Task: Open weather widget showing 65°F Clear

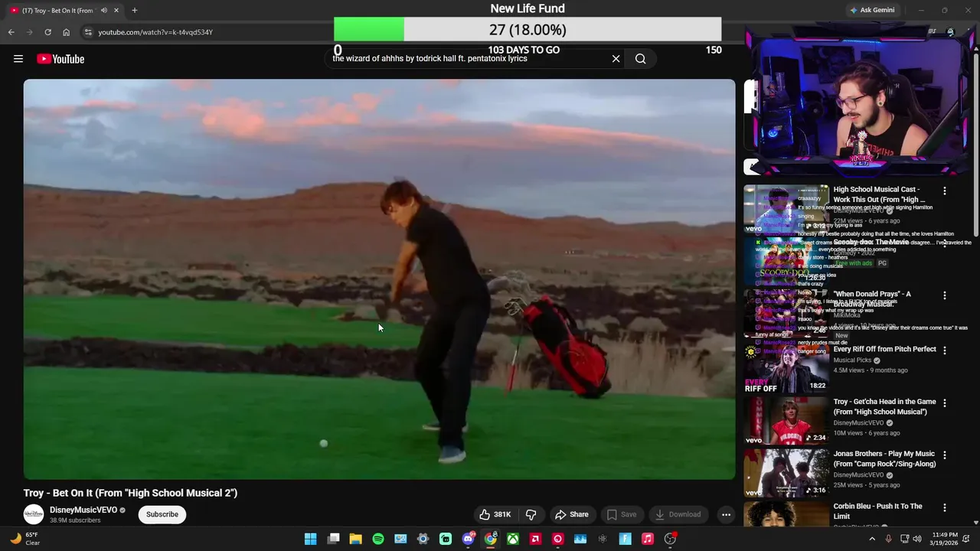Action: click(24, 539)
